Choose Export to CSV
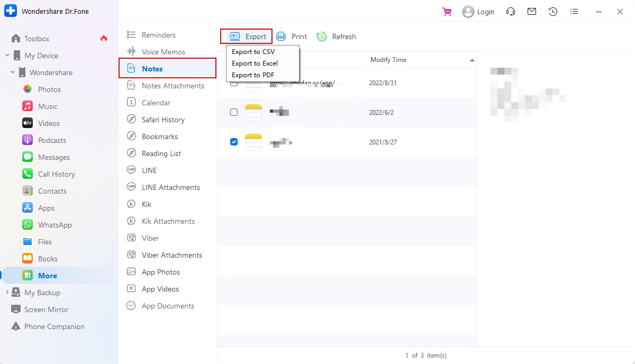 253,52
